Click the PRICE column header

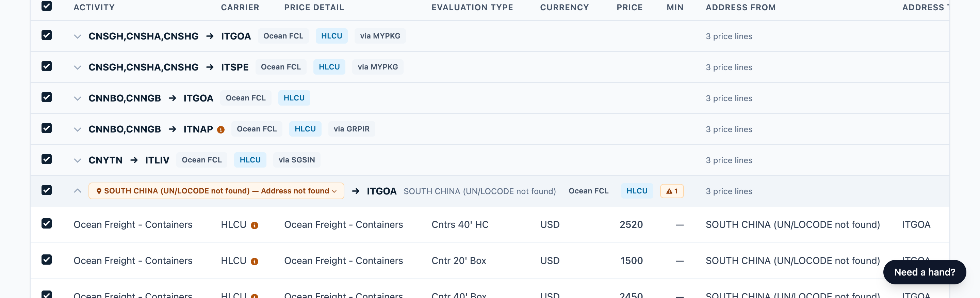click(629, 7)
